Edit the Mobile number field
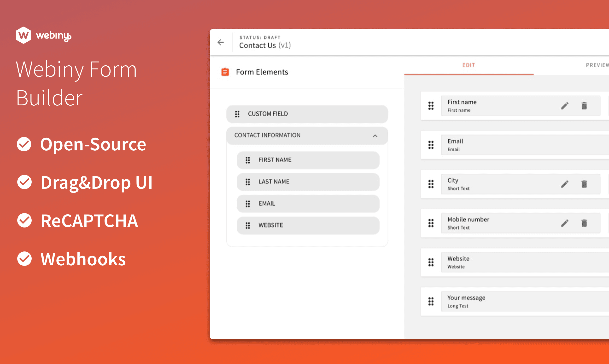The width and height of the screenshot is (609, 364). tap(564, 223)
